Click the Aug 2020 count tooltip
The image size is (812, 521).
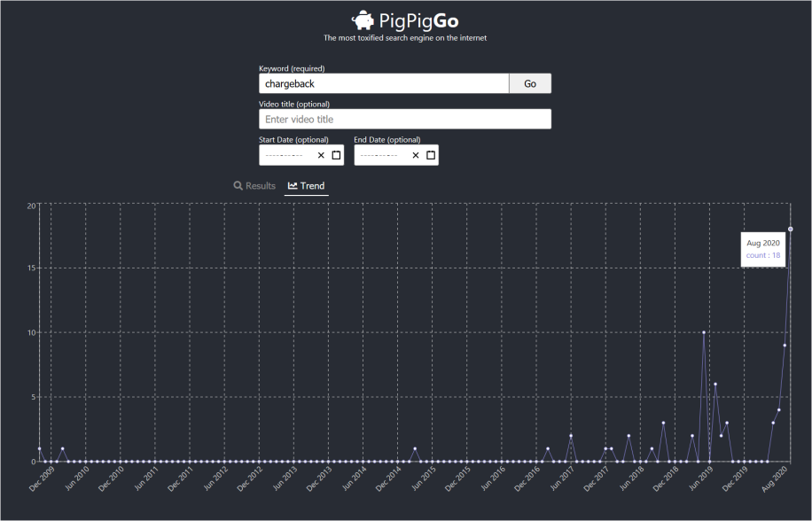point(763,249)
